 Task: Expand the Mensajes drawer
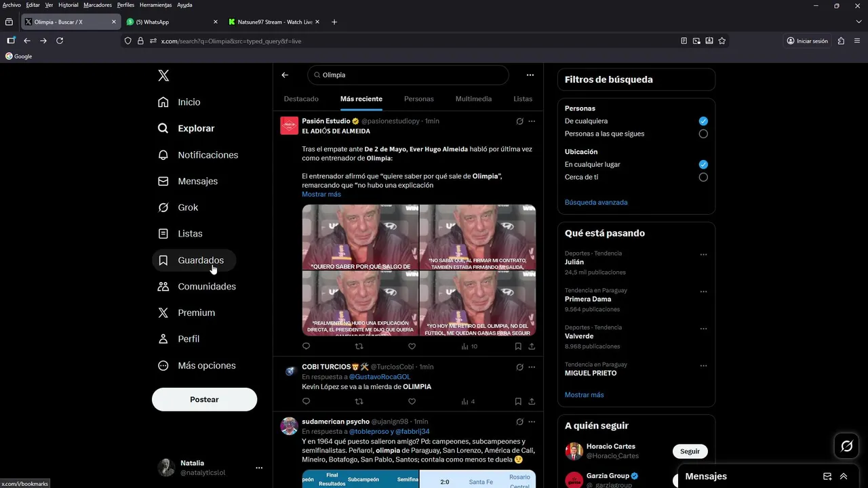[x=844, y=476]
